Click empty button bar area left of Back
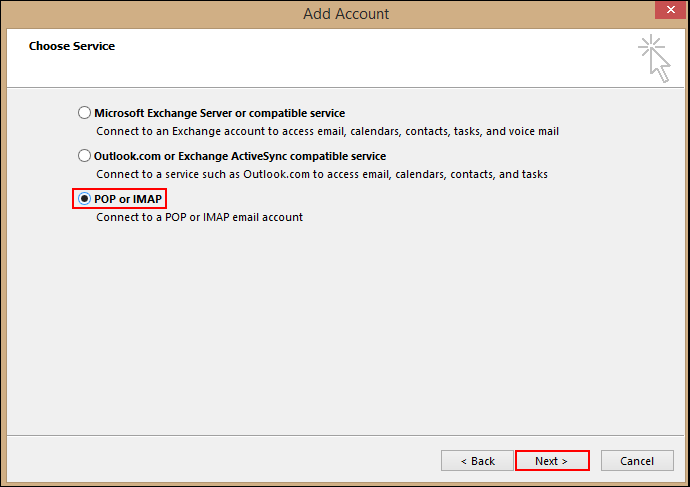Image resolution: width=690 pixels, height=487 pixels. (x=220, y=461)
